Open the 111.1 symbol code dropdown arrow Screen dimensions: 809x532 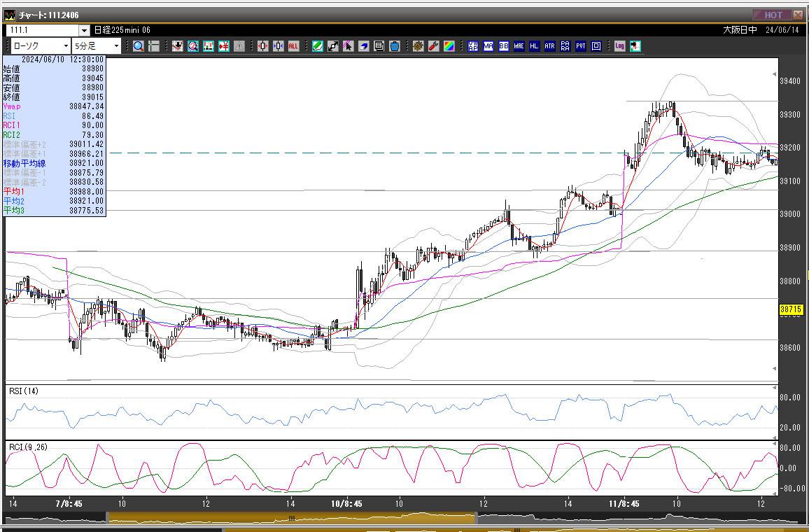click(84, 30)
